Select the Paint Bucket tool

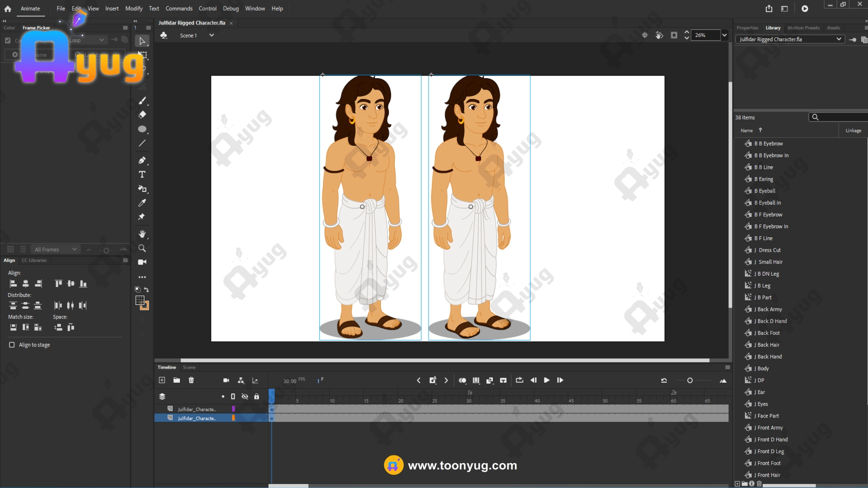click(x=142, y=189)
